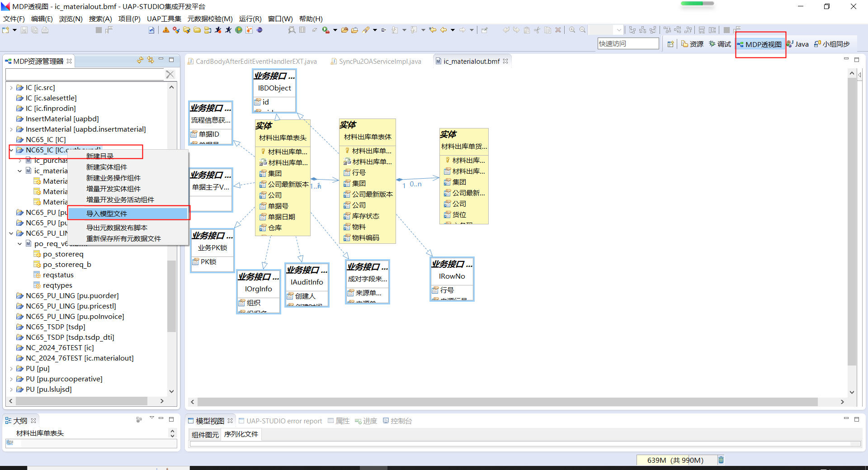Screen dimensions: 868x470
Task: Open the zoom percentage combo box
Action: click(607, 30)
